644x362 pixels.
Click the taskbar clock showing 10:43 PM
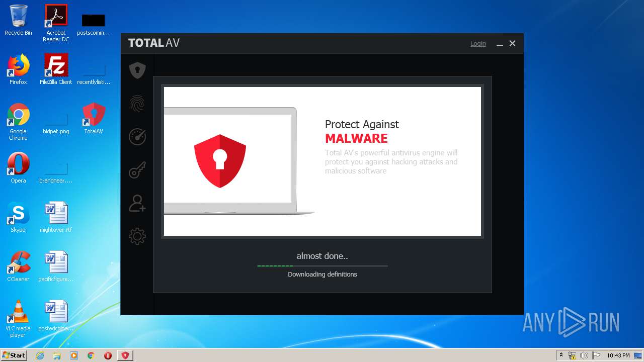point(618,355)
